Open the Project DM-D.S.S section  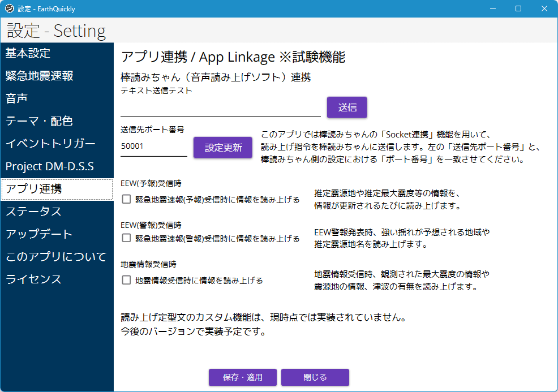point(57,166)
